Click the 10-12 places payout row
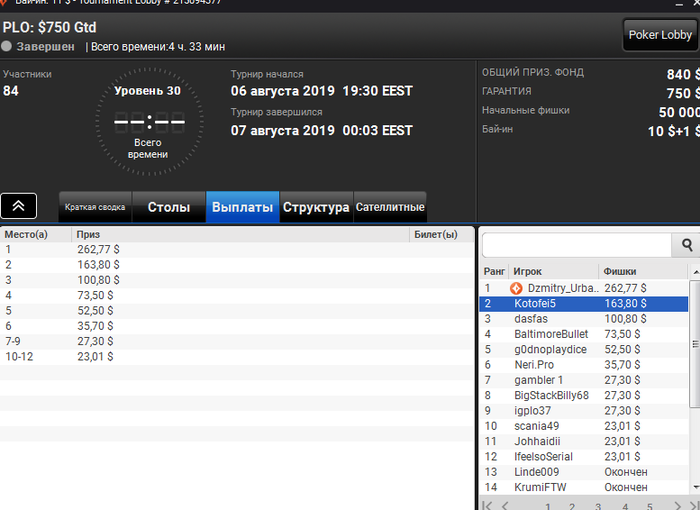 (x=237, y=357)
